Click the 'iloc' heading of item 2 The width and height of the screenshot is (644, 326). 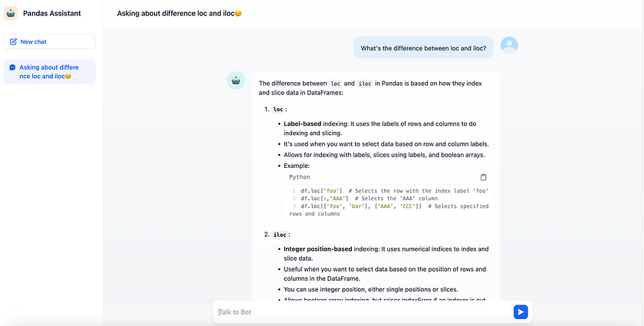280,235
